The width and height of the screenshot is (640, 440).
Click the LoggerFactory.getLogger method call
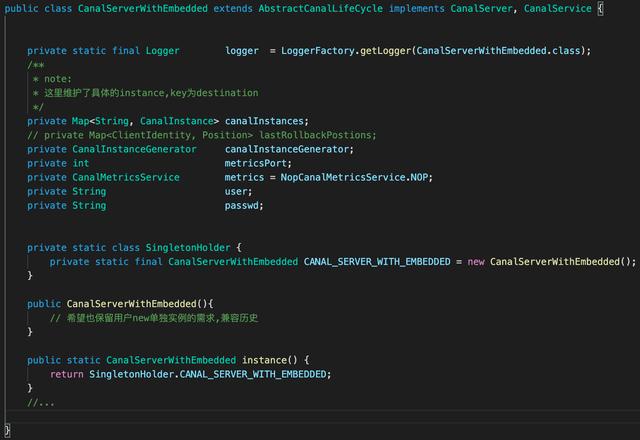pyautogui.click(x=346, y=51)
